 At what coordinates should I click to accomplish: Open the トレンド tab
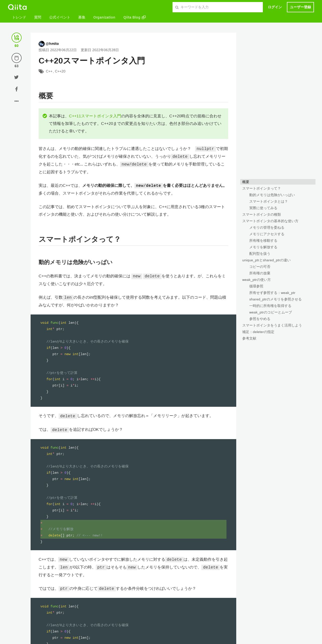(19, 17)
